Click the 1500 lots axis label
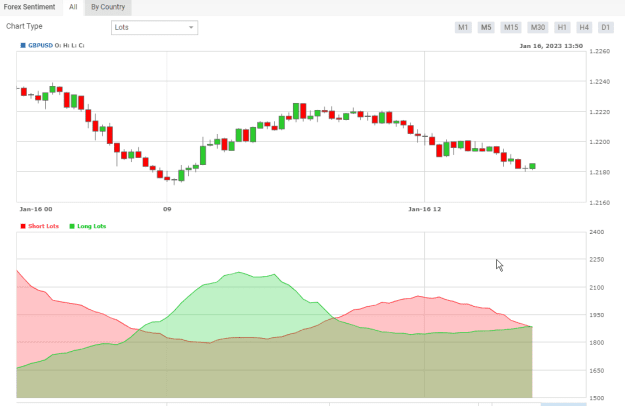Image resolution: width=625 pixels, height=406 pixels. point(597,398)
